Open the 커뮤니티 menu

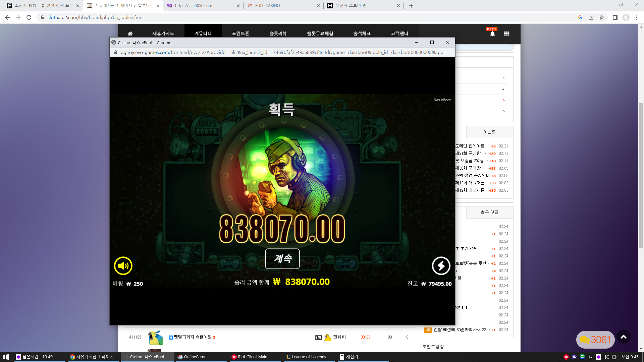click(203, 34)
